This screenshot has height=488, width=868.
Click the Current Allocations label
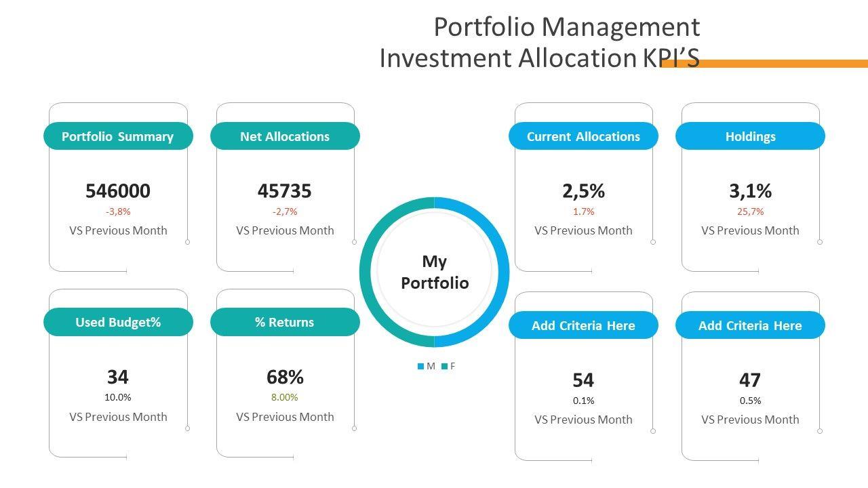point(583,136)
